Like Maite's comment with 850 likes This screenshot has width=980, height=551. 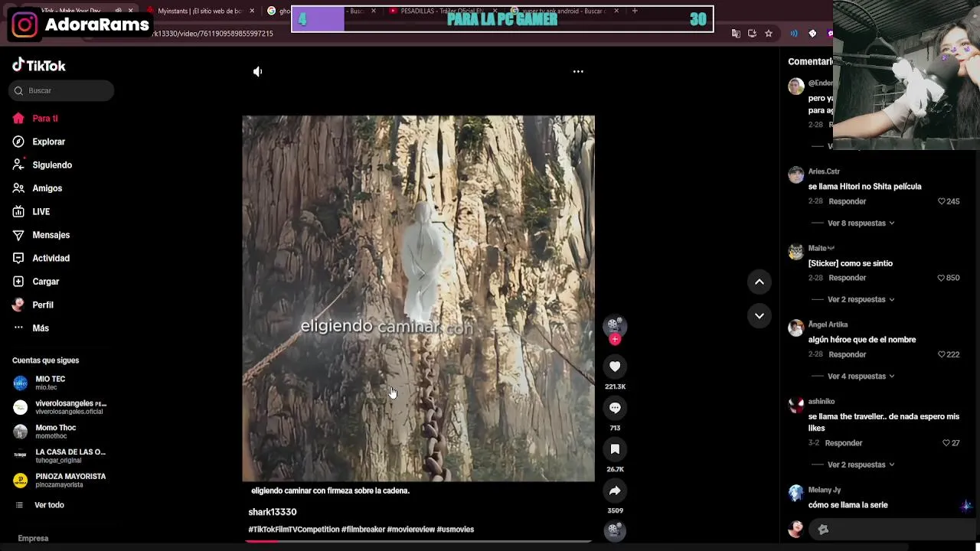(x=942, y=278)
